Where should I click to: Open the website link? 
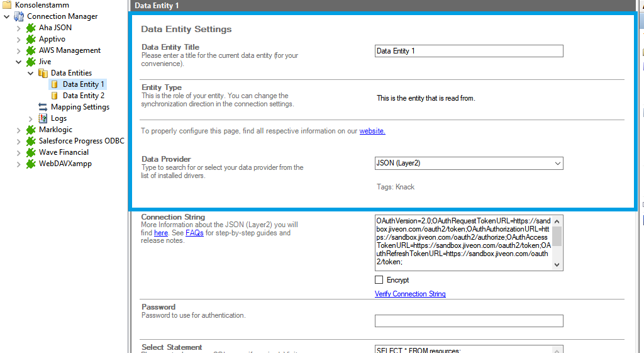point(372,131)
